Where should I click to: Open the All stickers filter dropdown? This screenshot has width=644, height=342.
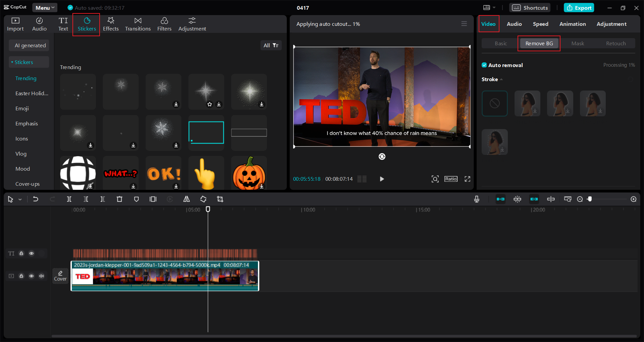(271, 45)
